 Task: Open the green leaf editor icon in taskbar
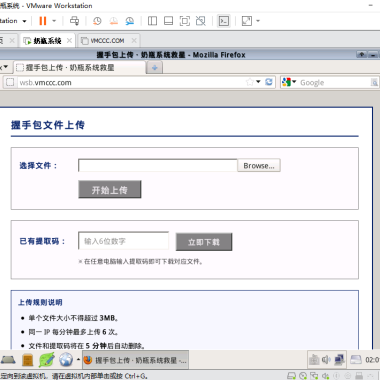point(46,360)
